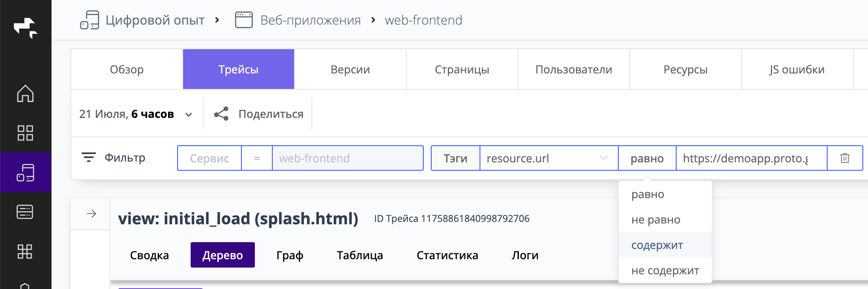Screen dimensions: 868x289
Task: Open the Сводка trace view
Action: (x=149, y=255)
